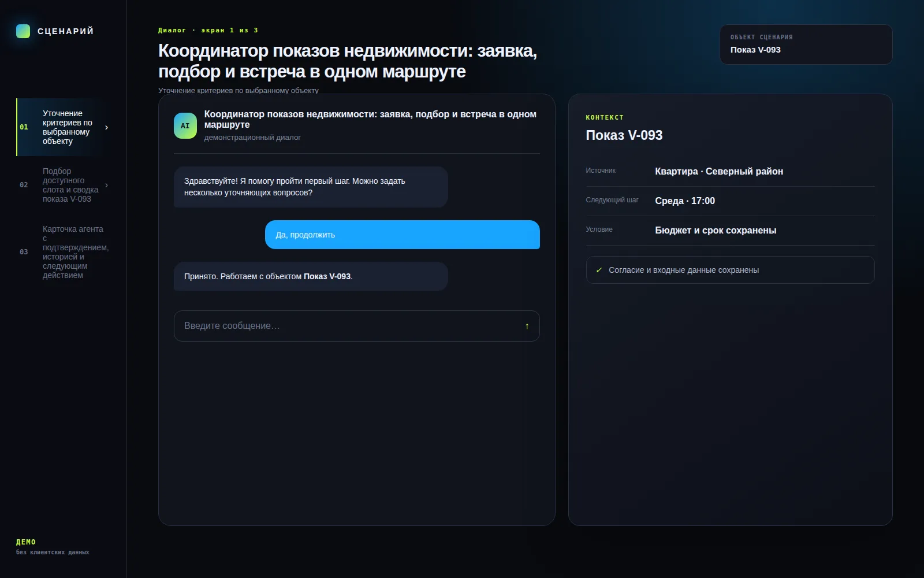Click the Бюджет и срок сохранены value
924x578 pixels.
(716, 230)
